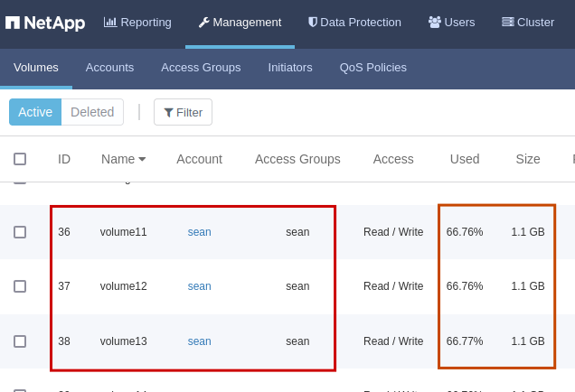Select the checkbox for volume12
575x392 pixels.
click(20, 286)
